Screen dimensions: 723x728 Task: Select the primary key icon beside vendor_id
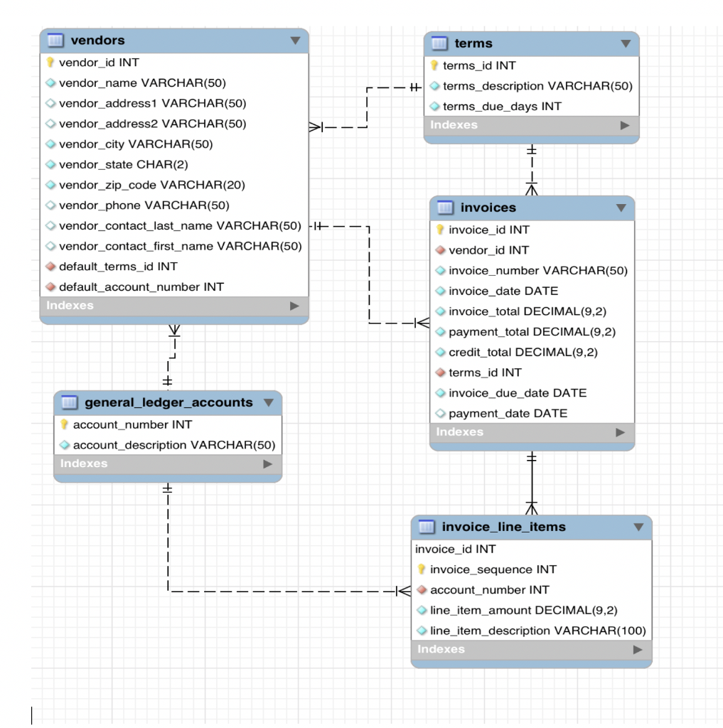coord(48,62)
